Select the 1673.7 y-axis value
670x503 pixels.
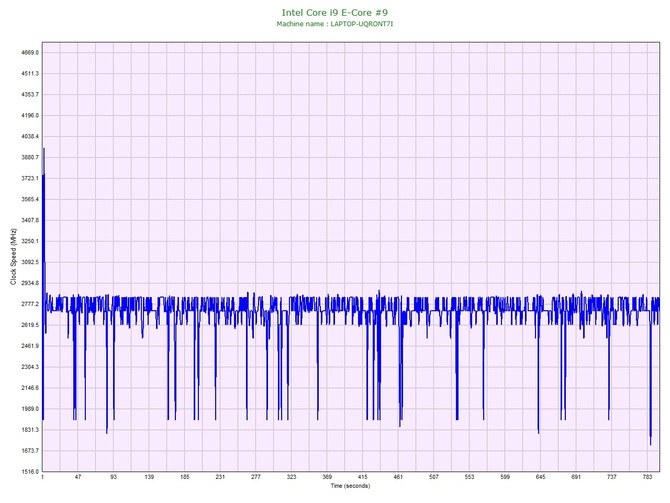[30, 450]
